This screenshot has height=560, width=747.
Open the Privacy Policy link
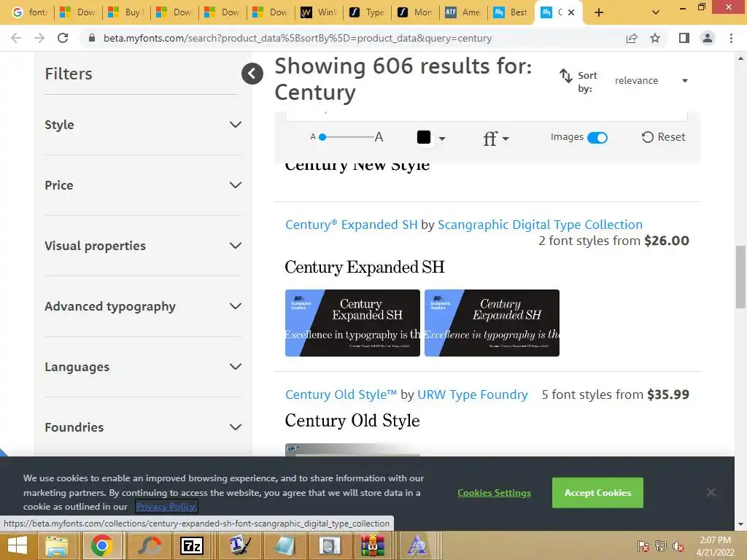(x=166, y=506)
